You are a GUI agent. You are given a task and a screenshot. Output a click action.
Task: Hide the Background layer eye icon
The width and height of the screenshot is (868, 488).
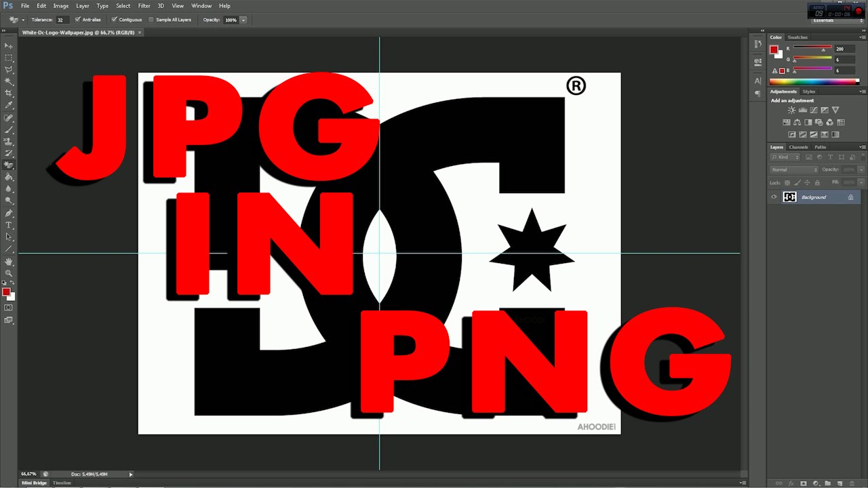(774, 197)
